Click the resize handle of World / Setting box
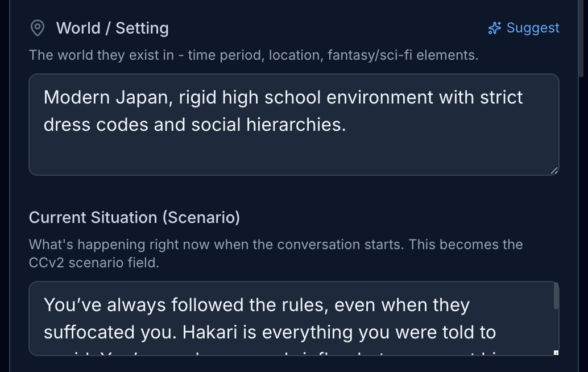The width and height of the screenshot is (588, 372). pyautogui.click(x=554, y=170)
